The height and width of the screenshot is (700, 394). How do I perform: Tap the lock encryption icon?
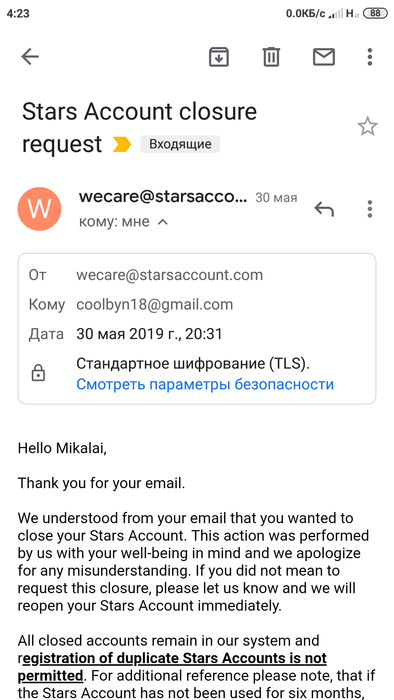click(38, 373)
